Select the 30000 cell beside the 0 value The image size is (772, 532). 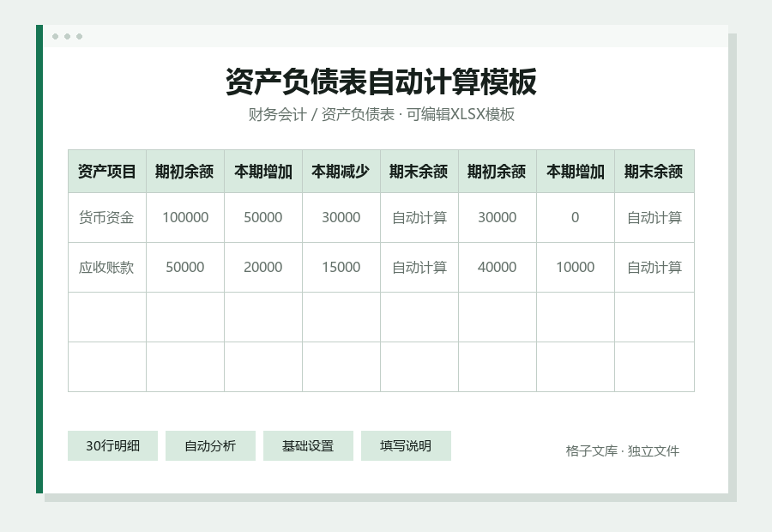coord(498,217)
